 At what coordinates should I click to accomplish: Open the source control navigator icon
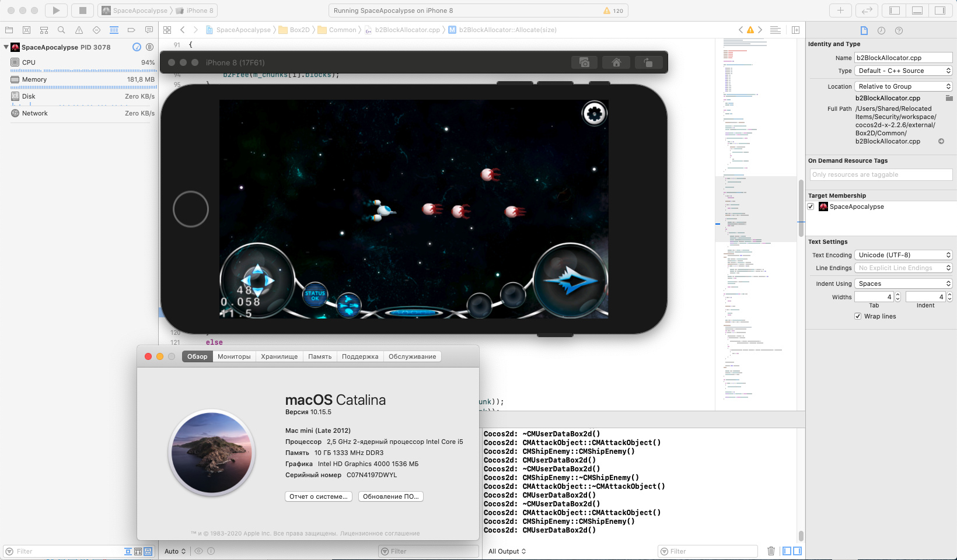[26, 30]
